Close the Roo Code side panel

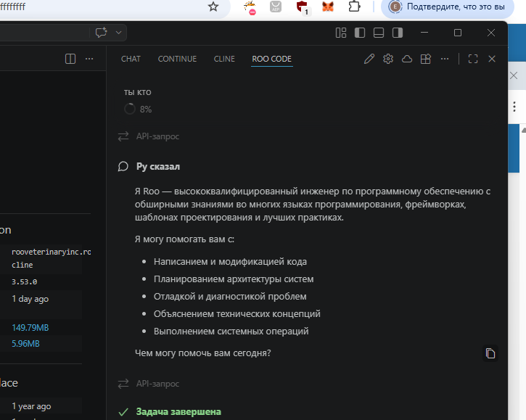492,59
